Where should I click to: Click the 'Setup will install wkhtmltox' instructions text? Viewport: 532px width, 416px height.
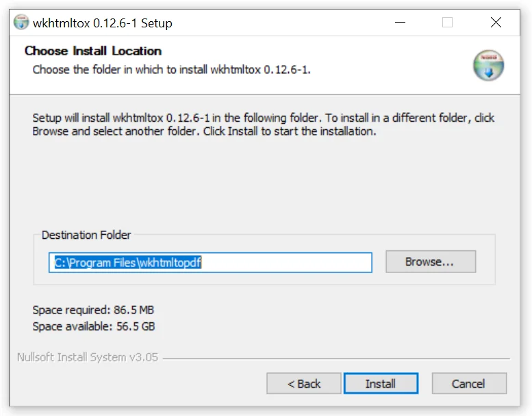(x=264, y=125)
